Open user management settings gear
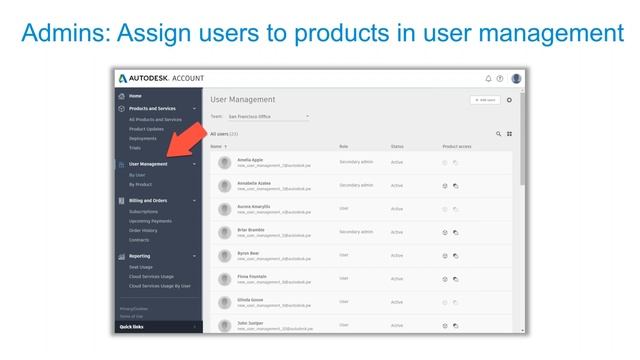Viewport: 640px width, 360px height. coord(509,100)
